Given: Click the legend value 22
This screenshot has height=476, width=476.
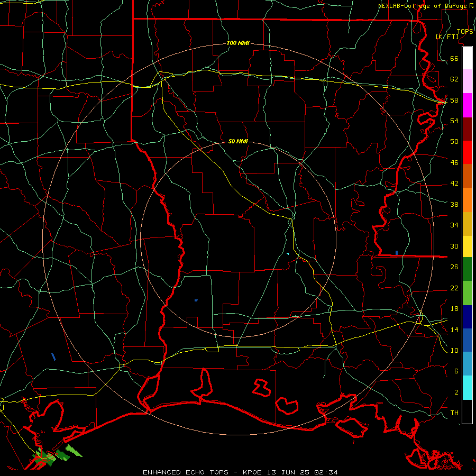Looking at the screenshot, I should pyautogui.click(x=454, y=288).
